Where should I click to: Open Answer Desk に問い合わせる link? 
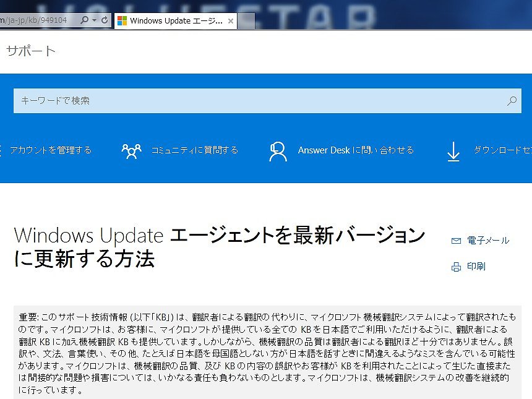[x=356, y=150]
